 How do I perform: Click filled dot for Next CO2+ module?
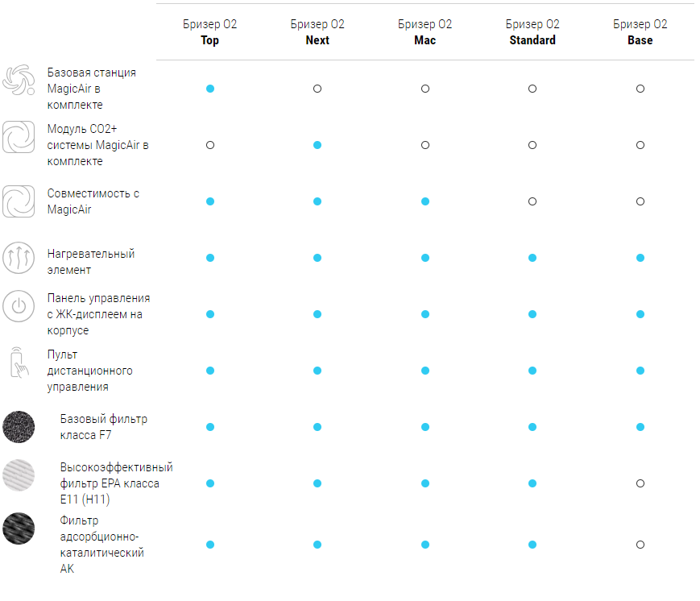(x=317, y=145)
